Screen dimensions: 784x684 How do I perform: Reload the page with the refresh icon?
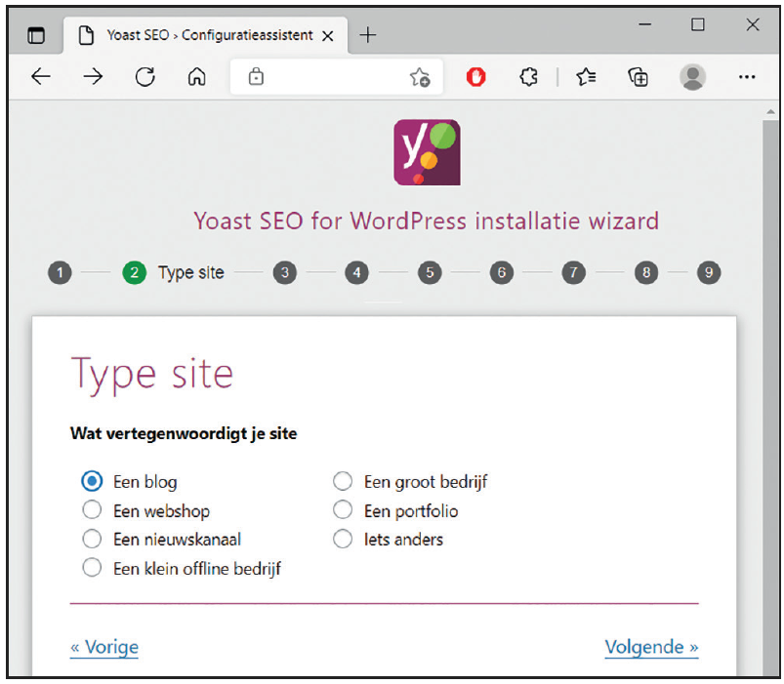pos(145,76)
